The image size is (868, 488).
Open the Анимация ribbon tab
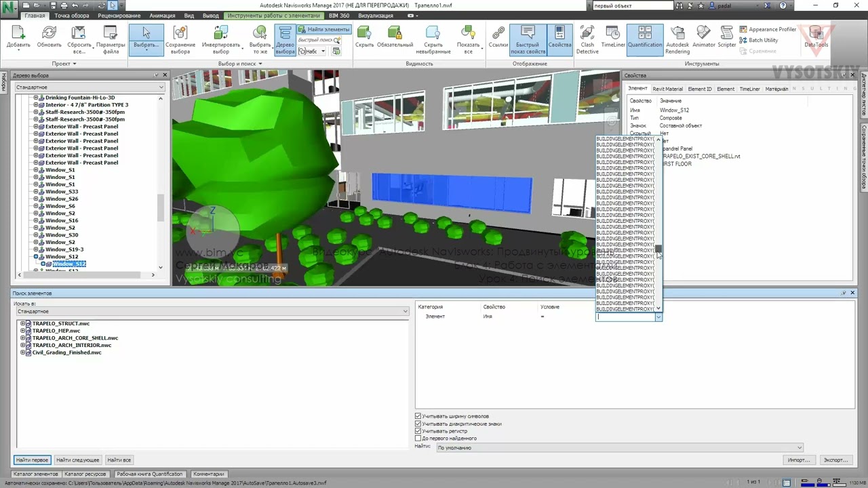point(162,16)
